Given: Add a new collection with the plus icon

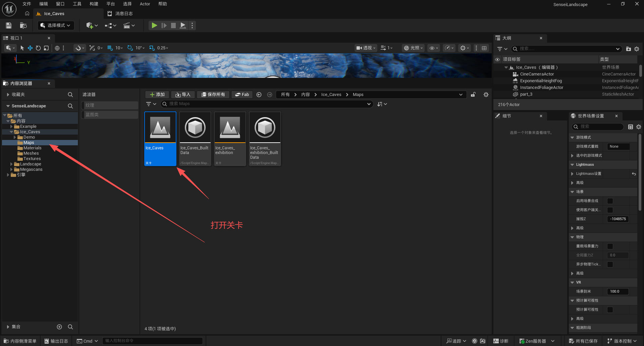Looking at the screenshot, I should pos(59,327).
